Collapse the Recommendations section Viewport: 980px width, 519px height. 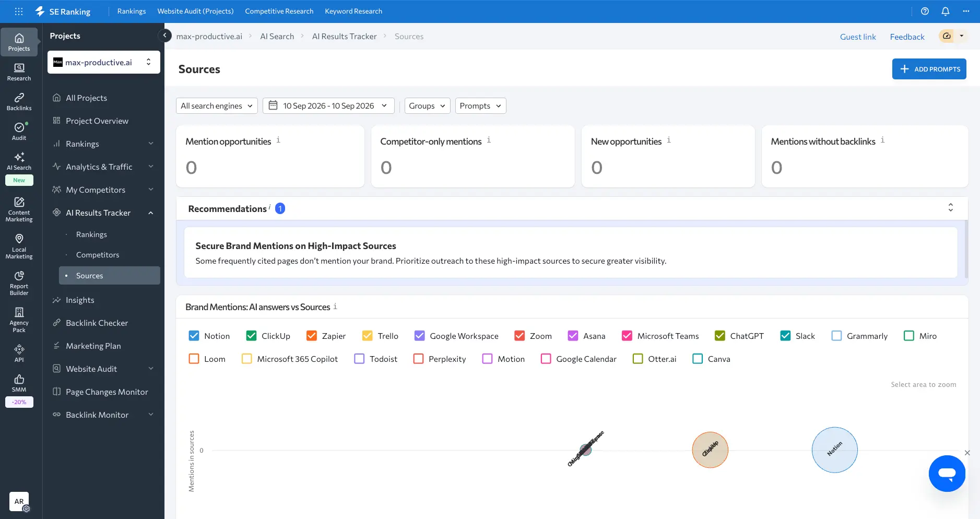950,208
